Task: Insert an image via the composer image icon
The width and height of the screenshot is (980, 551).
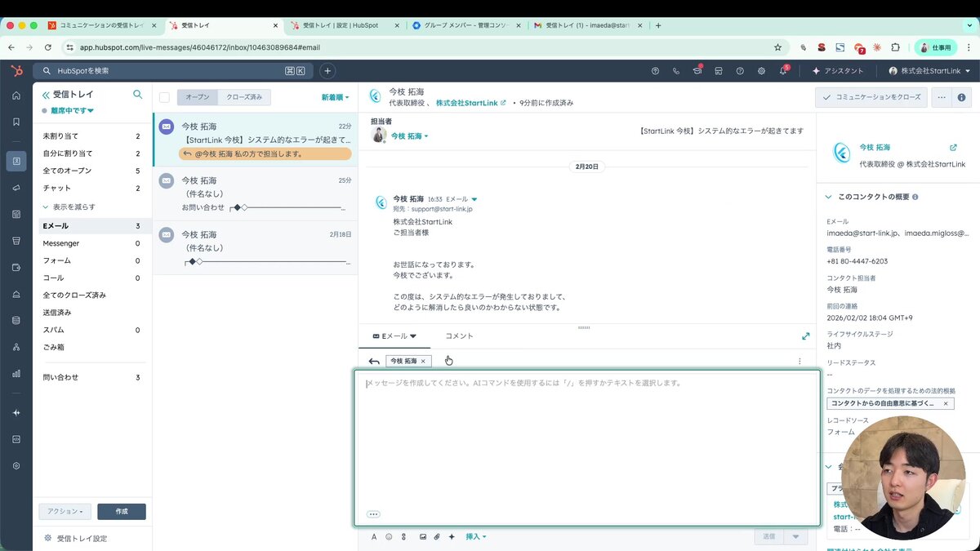Action: 422,536
